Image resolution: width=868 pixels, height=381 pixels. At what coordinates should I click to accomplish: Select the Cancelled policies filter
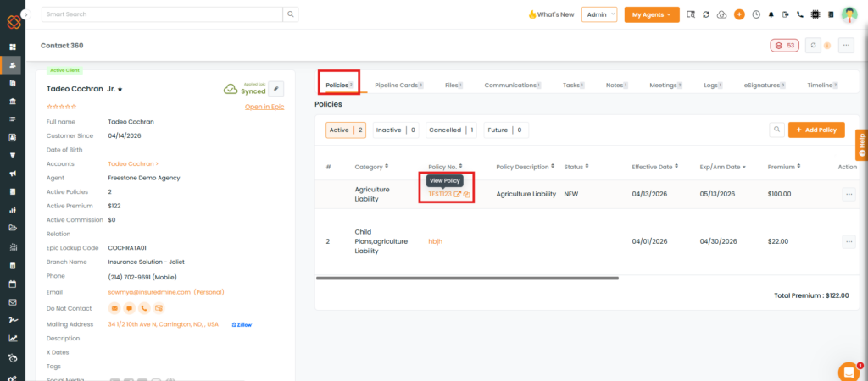click(451, 130)
